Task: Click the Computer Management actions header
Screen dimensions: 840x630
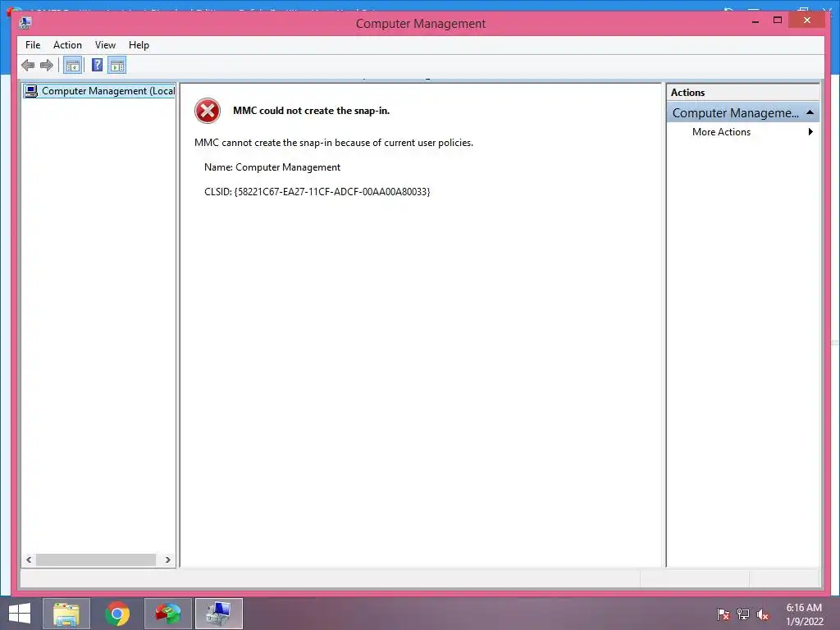Action: [743, 112]
